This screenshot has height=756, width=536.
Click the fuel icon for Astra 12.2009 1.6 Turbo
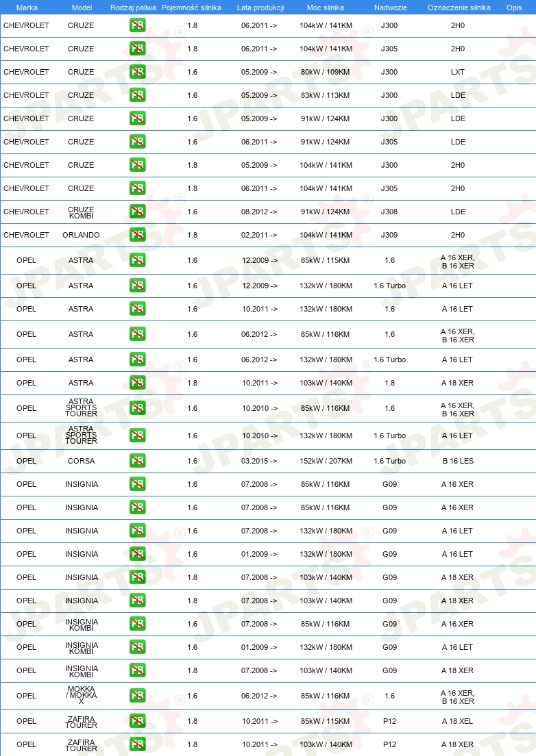point(138,286)
